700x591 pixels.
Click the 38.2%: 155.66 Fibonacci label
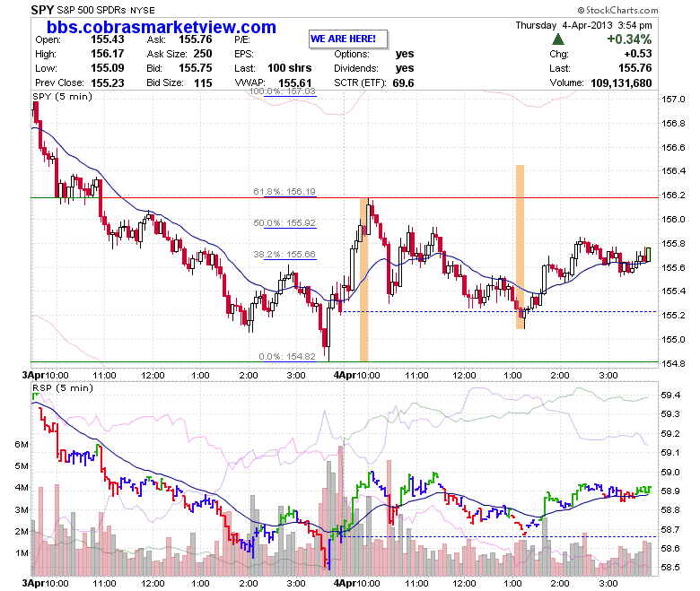pos(284,255)
